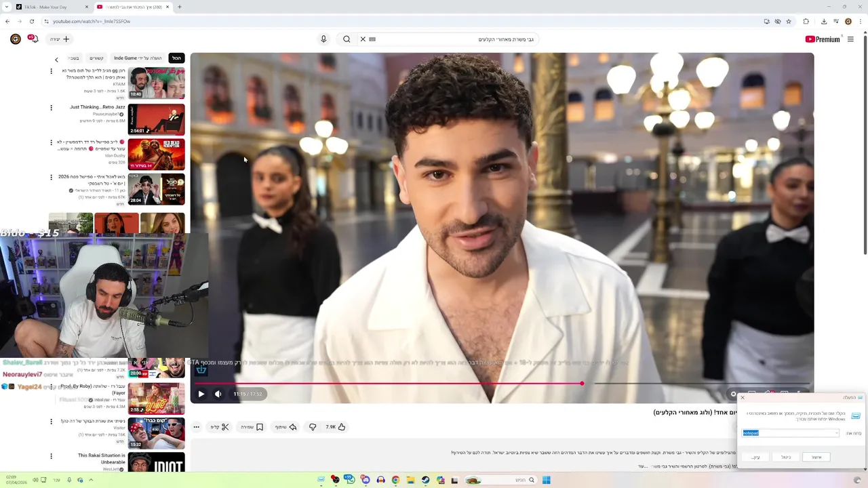Open the 2:55 music video thumbnail

point(156,398)
